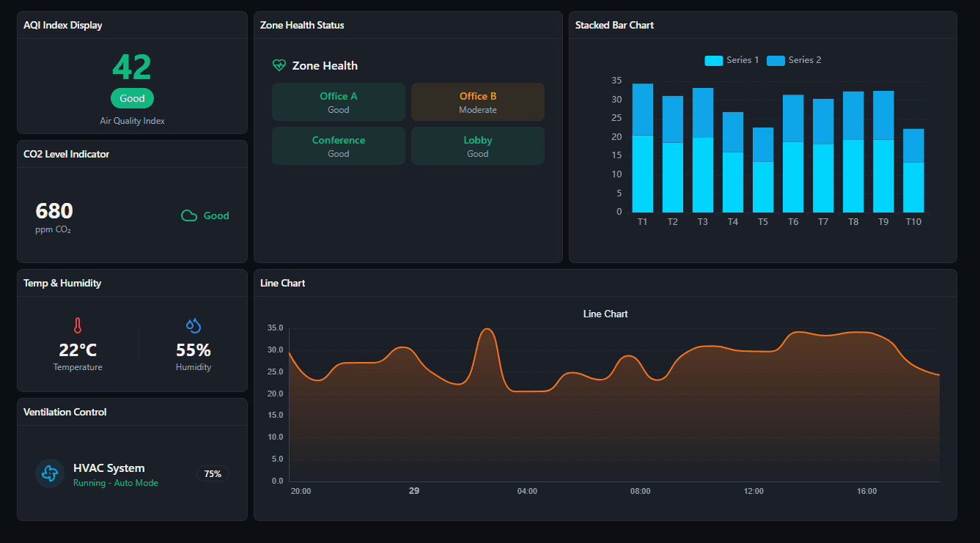Switch to the Zone Health Status panel header
This screenshot has height=543, width=980.
coord(301,24)
